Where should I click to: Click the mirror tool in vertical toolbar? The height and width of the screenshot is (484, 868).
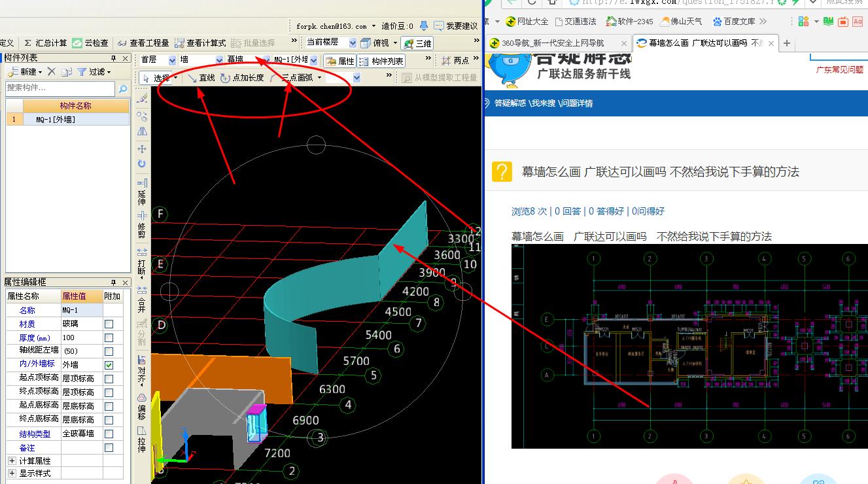143,132
